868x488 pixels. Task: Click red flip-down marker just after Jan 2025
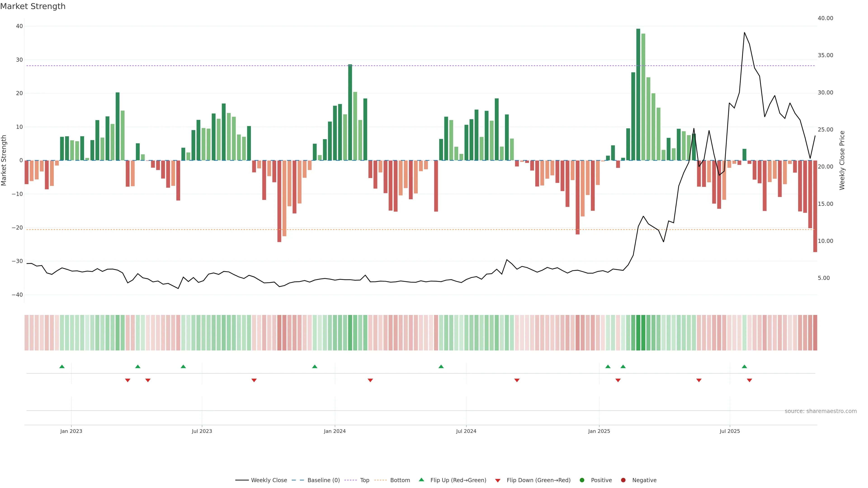618,380
